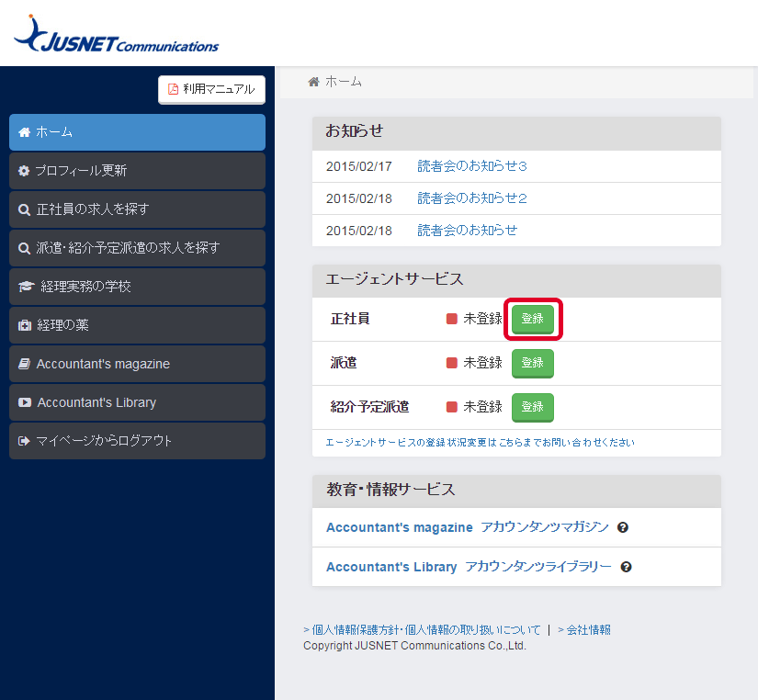
Task: Click the help icon beside アカウンタンツマガジン
Action: point(623,527)
